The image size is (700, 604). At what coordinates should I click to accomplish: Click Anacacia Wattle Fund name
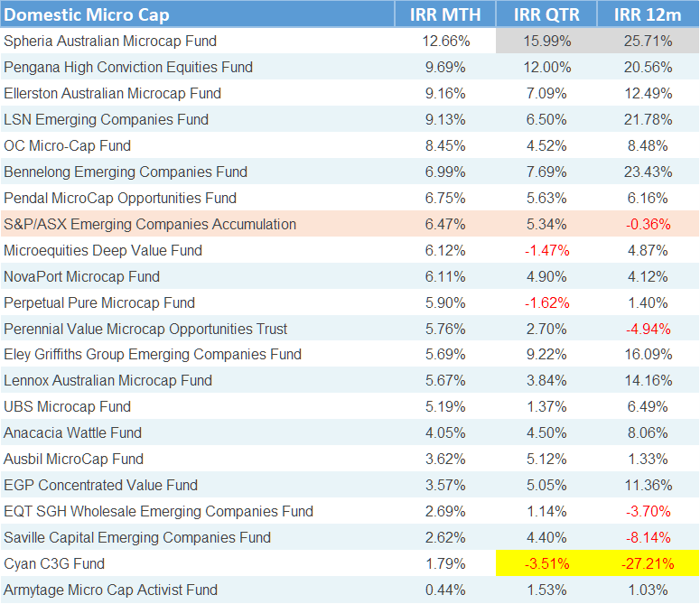[73, 432]
